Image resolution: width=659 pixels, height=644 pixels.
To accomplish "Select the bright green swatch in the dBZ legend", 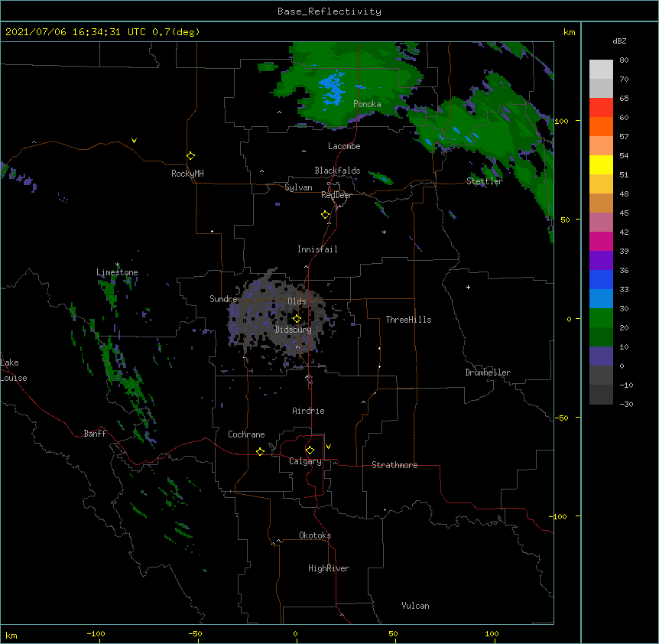I will coord(601,318).
